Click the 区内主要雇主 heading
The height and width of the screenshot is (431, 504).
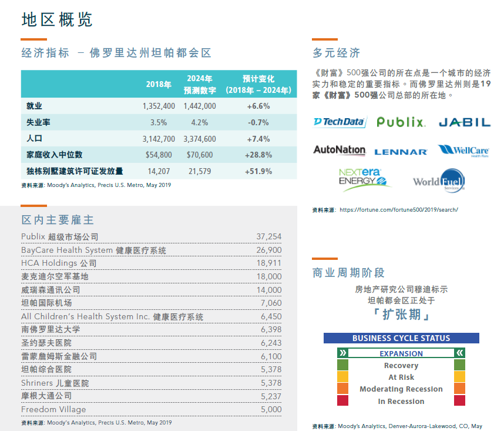[x=58, y=220]
